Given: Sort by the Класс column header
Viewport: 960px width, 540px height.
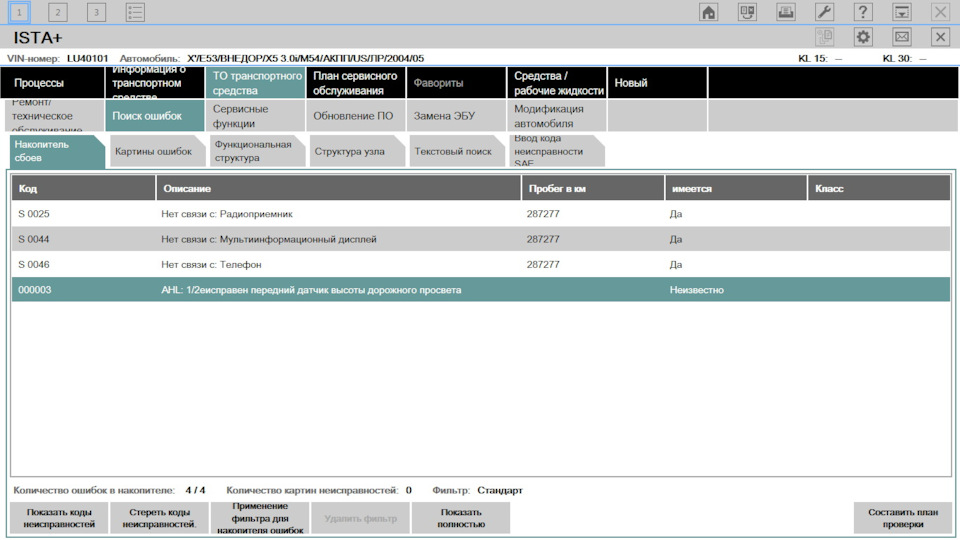Looking at the screenshot, I should tap(879, 189).
